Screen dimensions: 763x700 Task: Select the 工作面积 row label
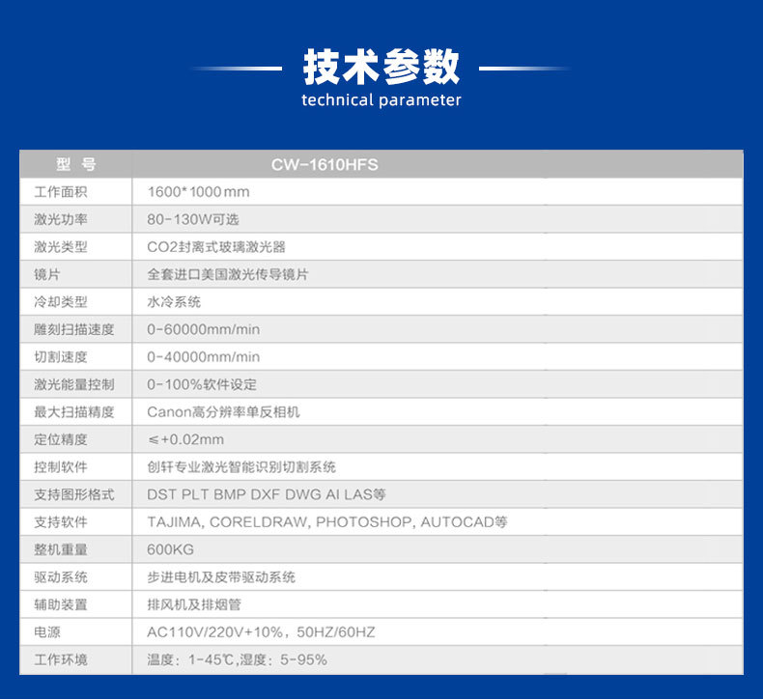point(61,192)
